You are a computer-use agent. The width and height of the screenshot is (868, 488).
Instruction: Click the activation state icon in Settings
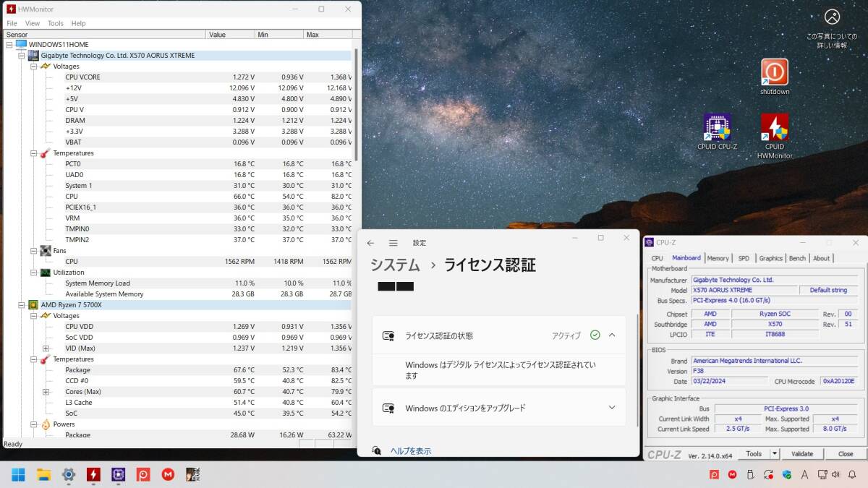coord(388,335)
